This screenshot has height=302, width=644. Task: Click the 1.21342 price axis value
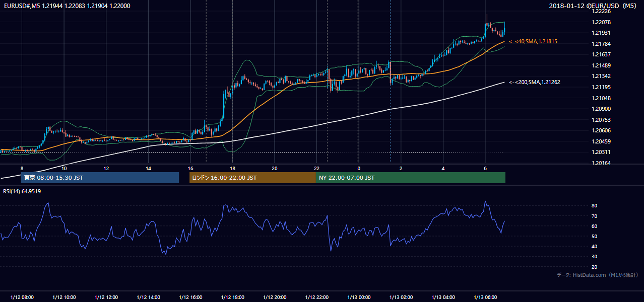click(x=601, y=76)
